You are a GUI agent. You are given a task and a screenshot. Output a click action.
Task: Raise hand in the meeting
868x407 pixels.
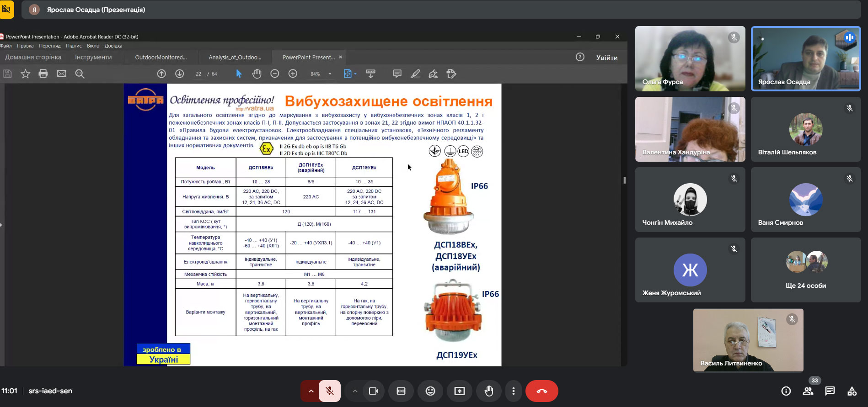coord(489,391)
